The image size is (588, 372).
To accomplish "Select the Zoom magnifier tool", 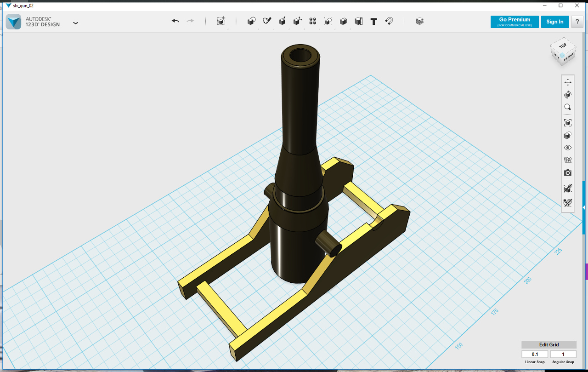I will click(x=568, y=107).
